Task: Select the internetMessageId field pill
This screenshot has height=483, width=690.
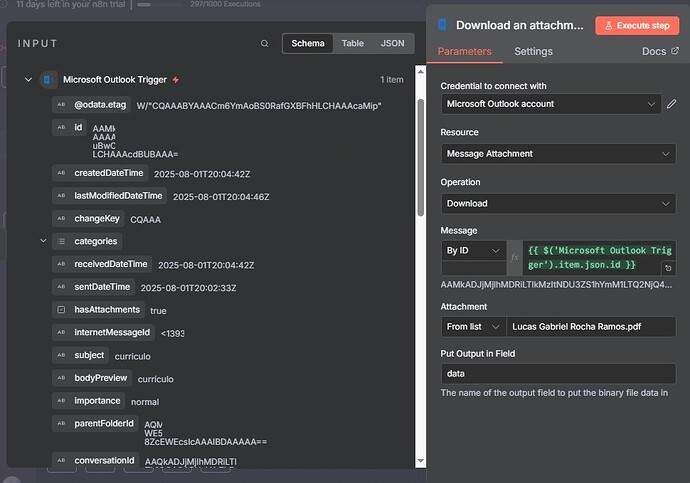Action: point(103,332)
